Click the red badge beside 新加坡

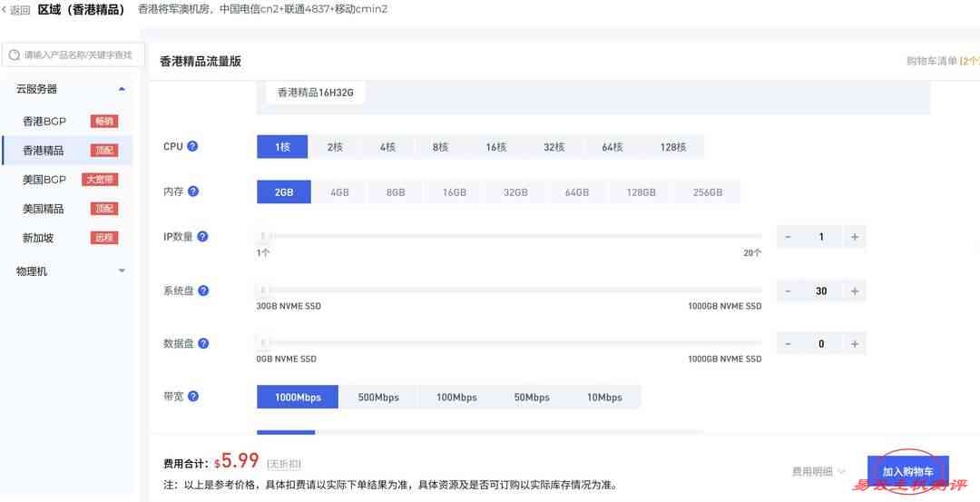click(103, 238)
